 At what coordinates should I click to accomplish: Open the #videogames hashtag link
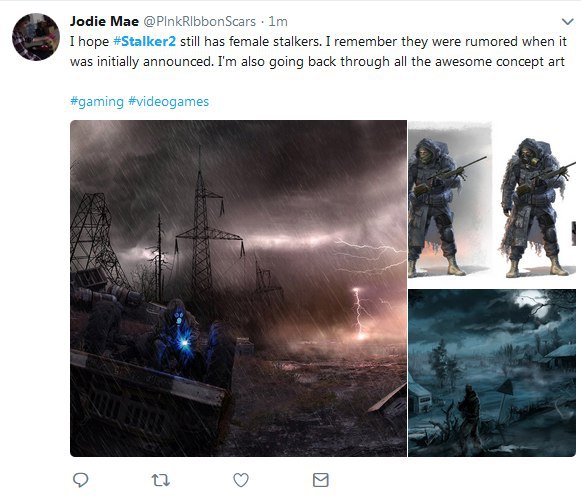point(169,101)
